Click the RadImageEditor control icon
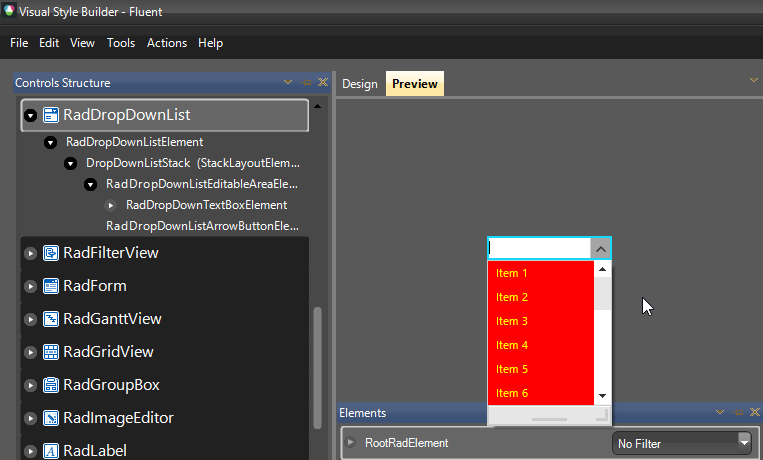This screenshot has width=763, height=460. (50, 419)
